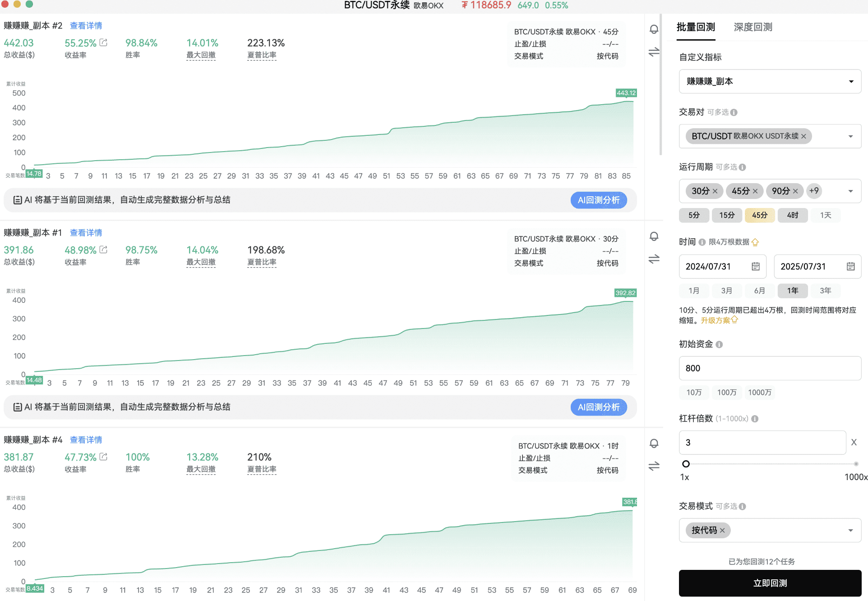868x601 pixels.
Task: Set initial capital to 100万 preset
Action: [727, 393]
